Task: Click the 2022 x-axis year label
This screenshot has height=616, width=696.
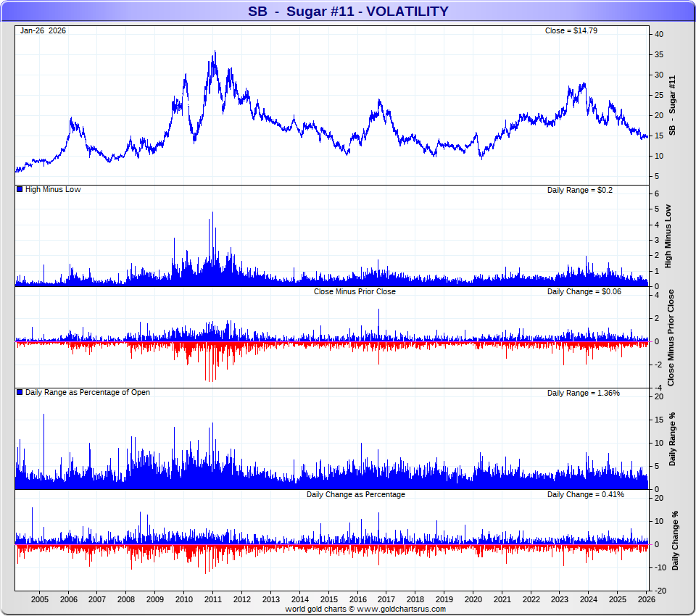Action: point(531,599)
